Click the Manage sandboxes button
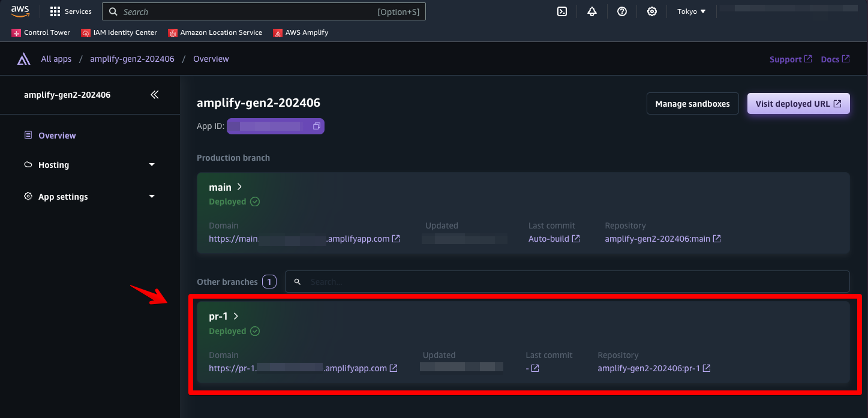868x418 pixels. [692, 104]
